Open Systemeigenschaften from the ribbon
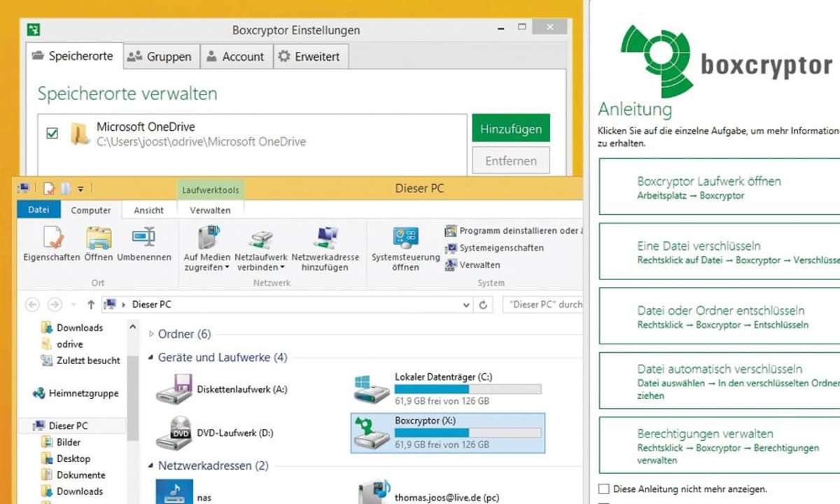The width and height of the screenshot is (840, 504). [x=494, y=248]
